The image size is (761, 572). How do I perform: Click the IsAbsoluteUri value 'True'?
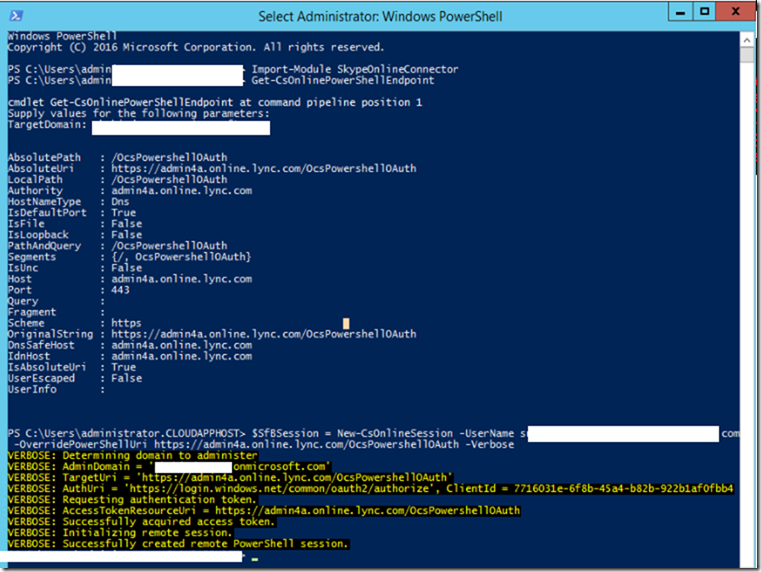point(123,367)
